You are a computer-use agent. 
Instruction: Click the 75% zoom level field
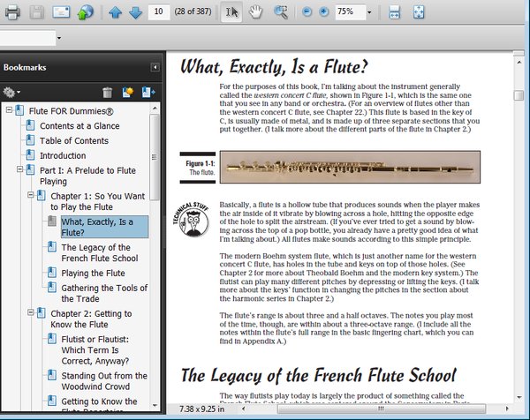point(350,11)
